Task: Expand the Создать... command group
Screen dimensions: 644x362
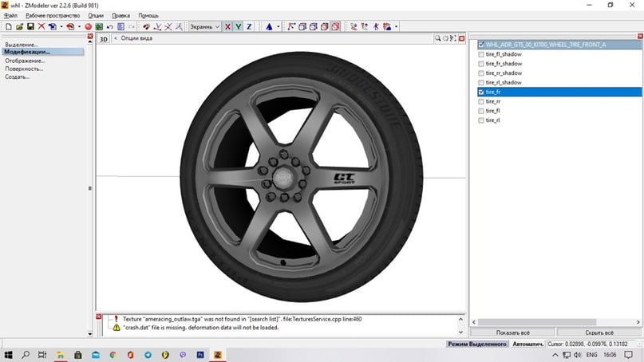Action: tap(17, 77)
